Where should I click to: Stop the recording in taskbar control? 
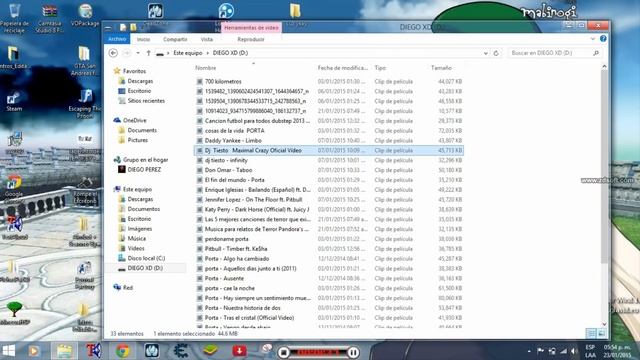tap(284, 352)
